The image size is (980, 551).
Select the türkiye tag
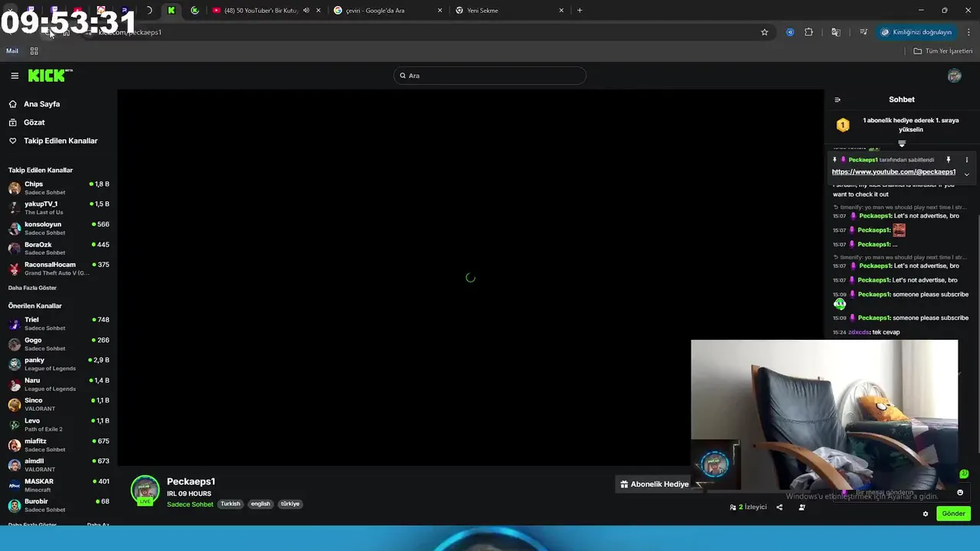tap(290, 504)
